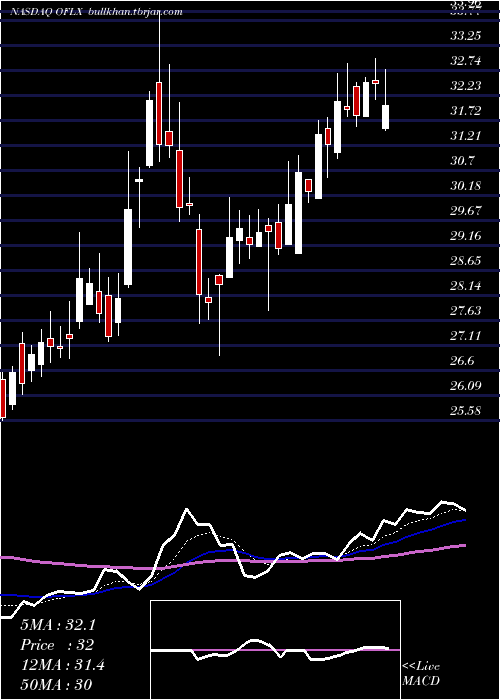The height and width of the screenshot is (700, 500).
Task: Click inside the MACD inset panel
Action: 275,650
